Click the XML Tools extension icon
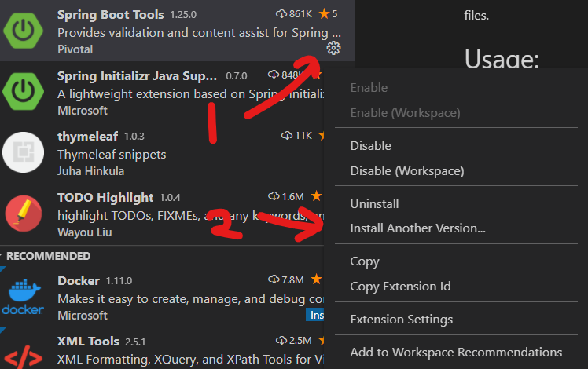This screenshot has height=369, width=588. [x=24, y=358]
